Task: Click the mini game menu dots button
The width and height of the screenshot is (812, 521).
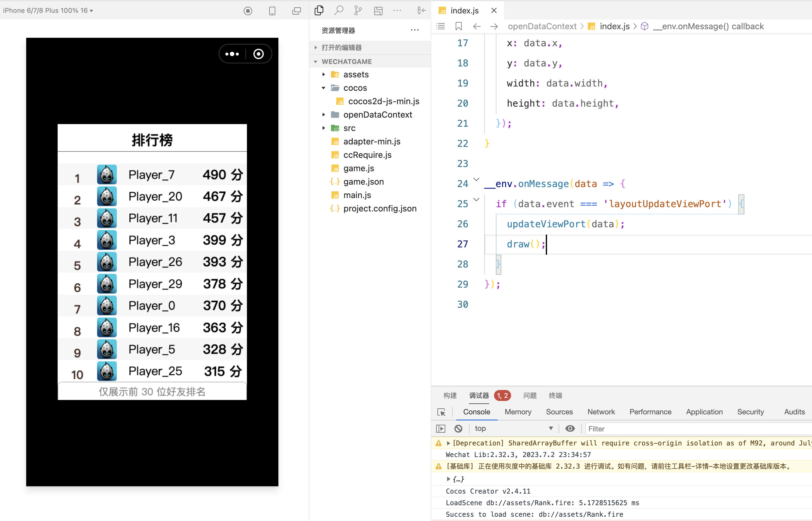Action: [232, 54]
